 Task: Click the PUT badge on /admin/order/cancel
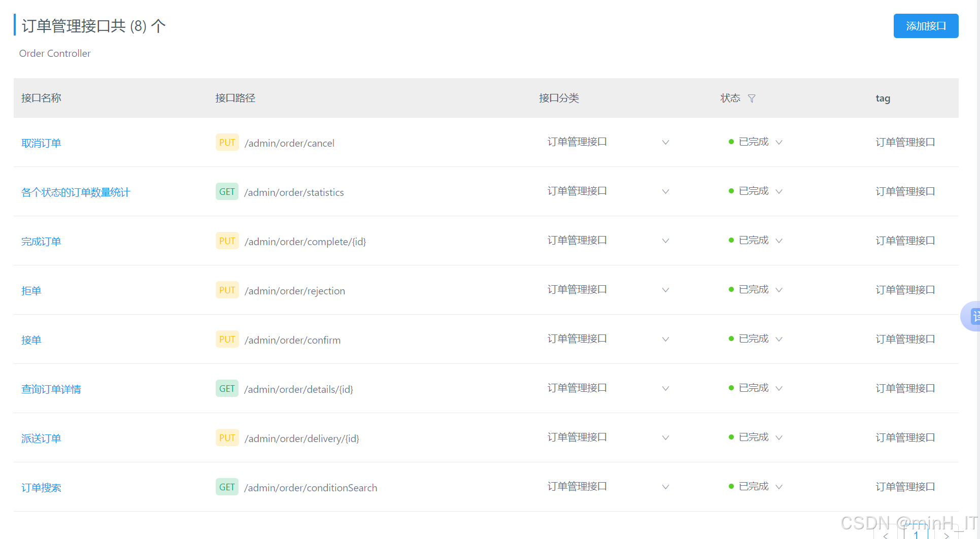[227, 143]
